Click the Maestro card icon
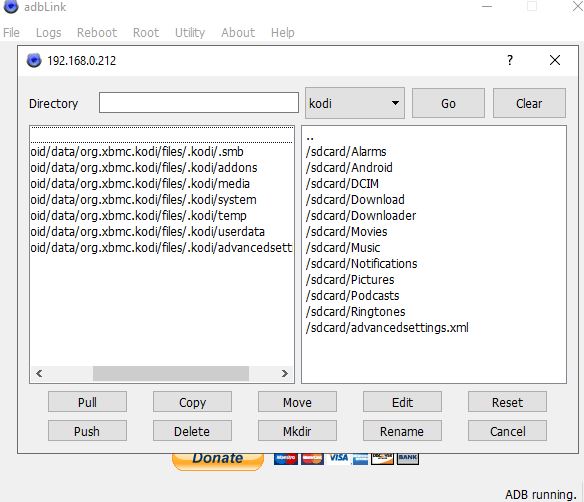This screenshot has width=584, height=502. click(286, 459)
